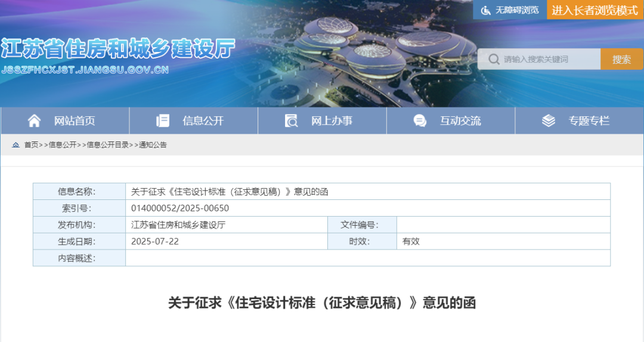Screen dimensions: 644x342
Task: Click the chat bubble icon beside 互动交流
Action: click(420, 121)
